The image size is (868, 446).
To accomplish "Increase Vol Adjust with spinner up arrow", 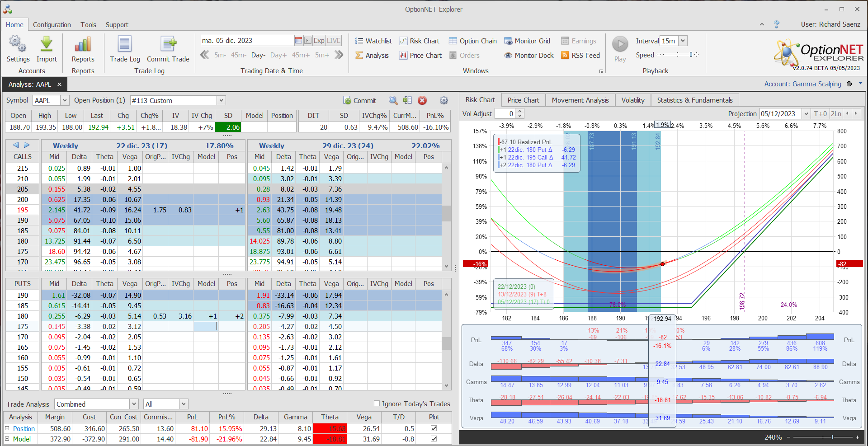I will [520, 111].
